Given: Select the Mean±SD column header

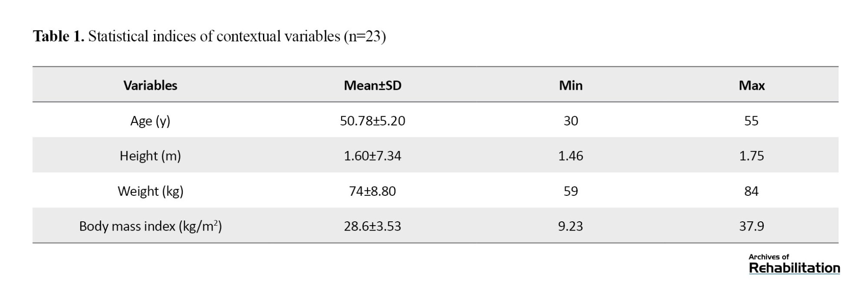Looking at the screenshot, I should tap(372, 86).
